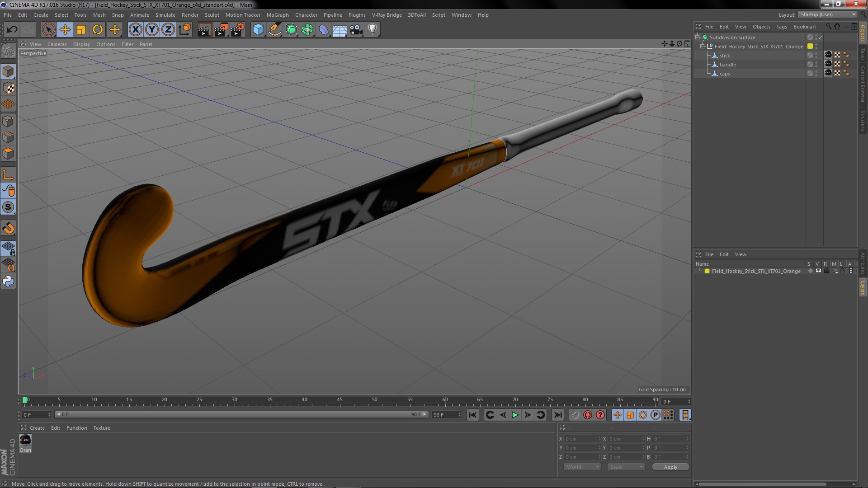Render the active view
Image resolution: width=868 pixels, height=488 pixels.
204,30
